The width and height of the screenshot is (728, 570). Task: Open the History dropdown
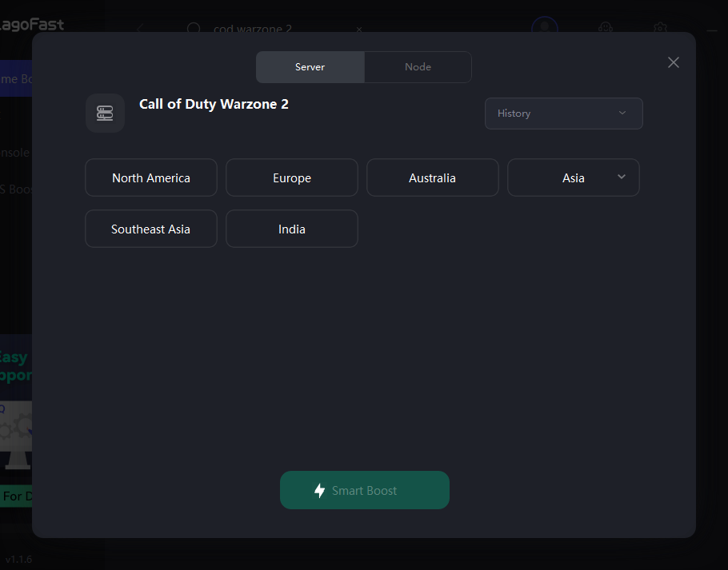[564, 114]
